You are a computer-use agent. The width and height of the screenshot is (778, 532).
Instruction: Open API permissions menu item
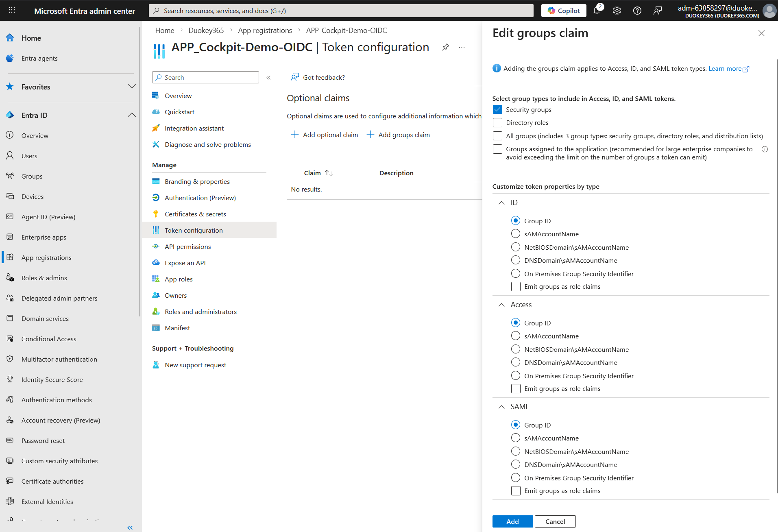coord(187,246)
